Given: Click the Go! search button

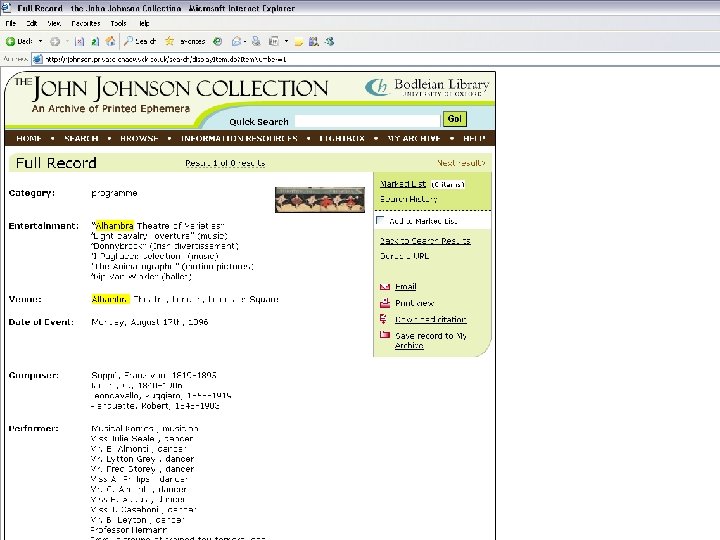Looking at the screenshot, I should (x=455, y=119).
